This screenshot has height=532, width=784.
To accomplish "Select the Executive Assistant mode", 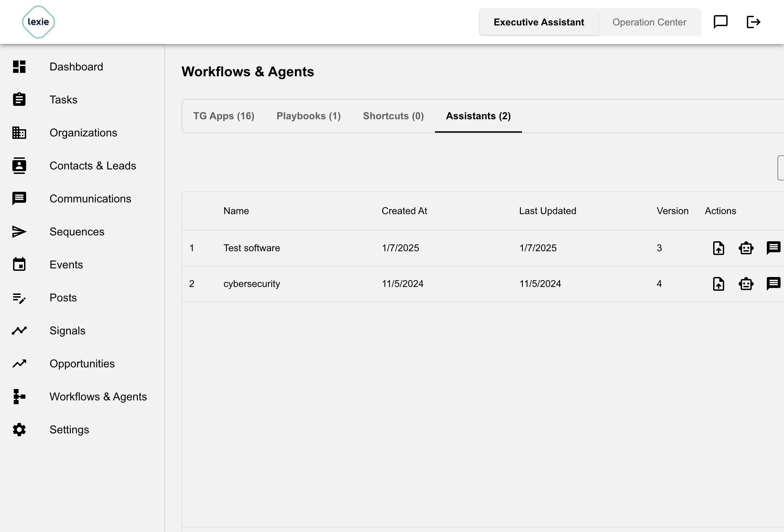I will (x=539, y=22).
